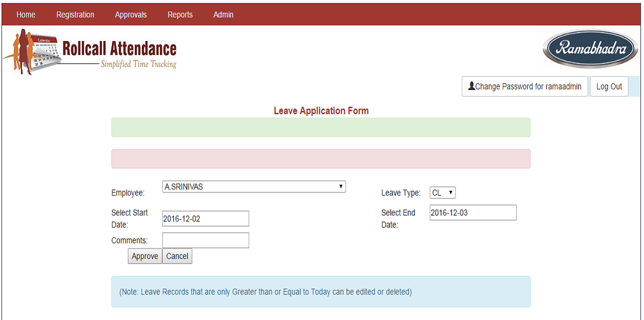Click the Leave Application Form heading
The width and height of the screenshot is (644, 320).
point(321,110)
